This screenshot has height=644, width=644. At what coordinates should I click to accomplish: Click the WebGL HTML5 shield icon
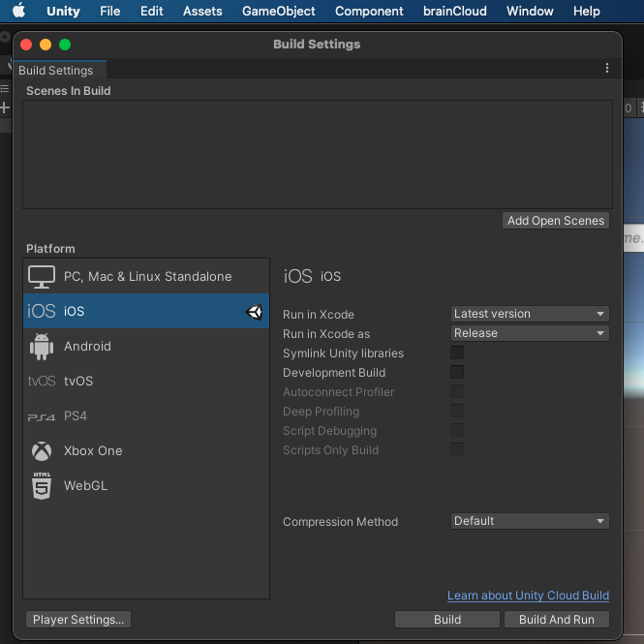coord(42,485)
